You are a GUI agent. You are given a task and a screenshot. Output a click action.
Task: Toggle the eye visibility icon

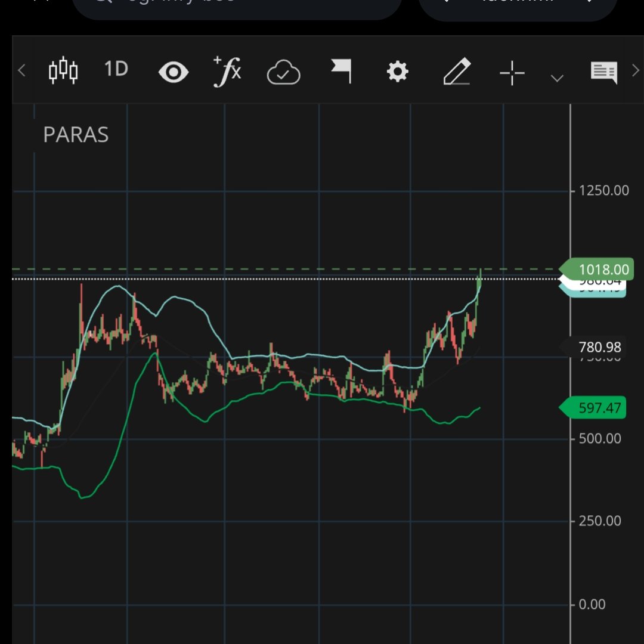pos(174,72)
